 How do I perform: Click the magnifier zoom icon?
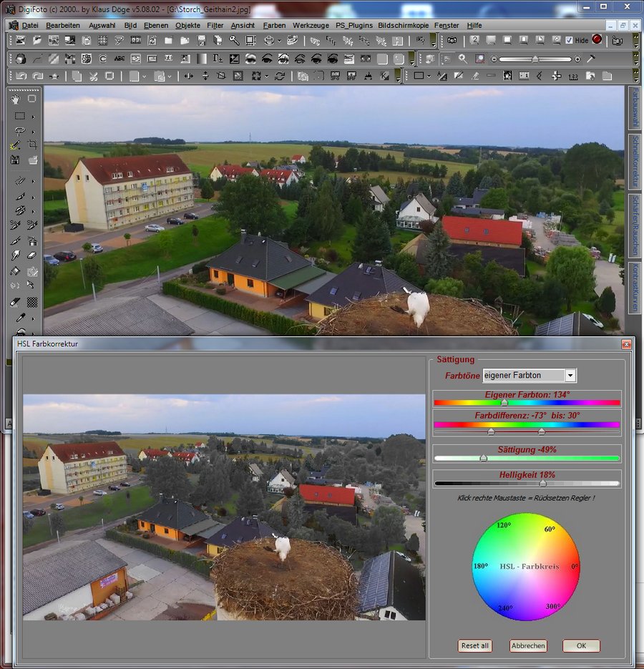[x=463, y=59]
